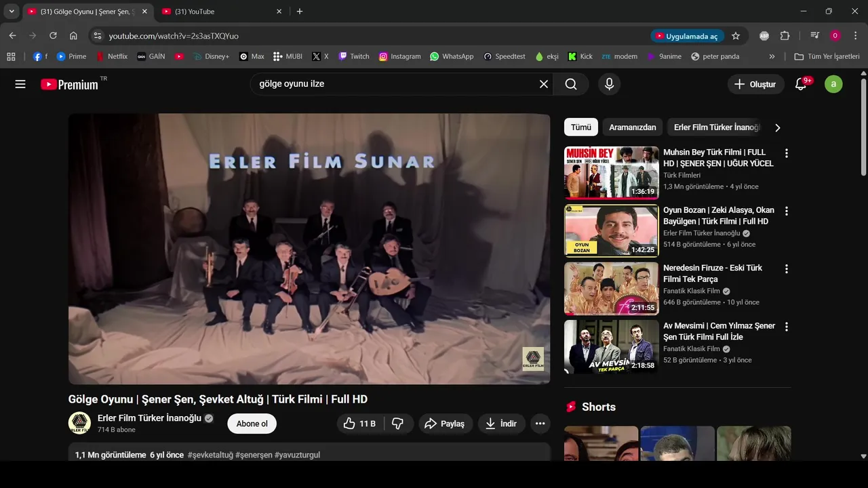Close the Gölge Oyunu browser tab
The image size is (868, 488).
click(x=144, y=12)
